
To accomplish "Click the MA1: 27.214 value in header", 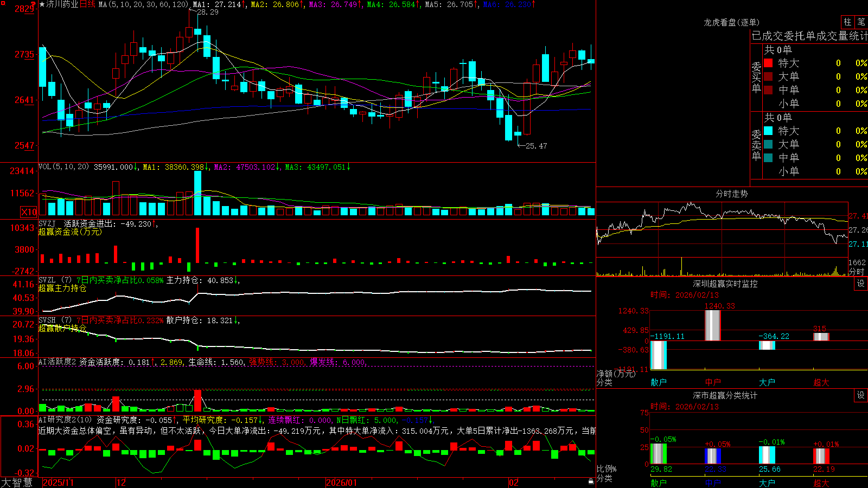I will 217,4.
